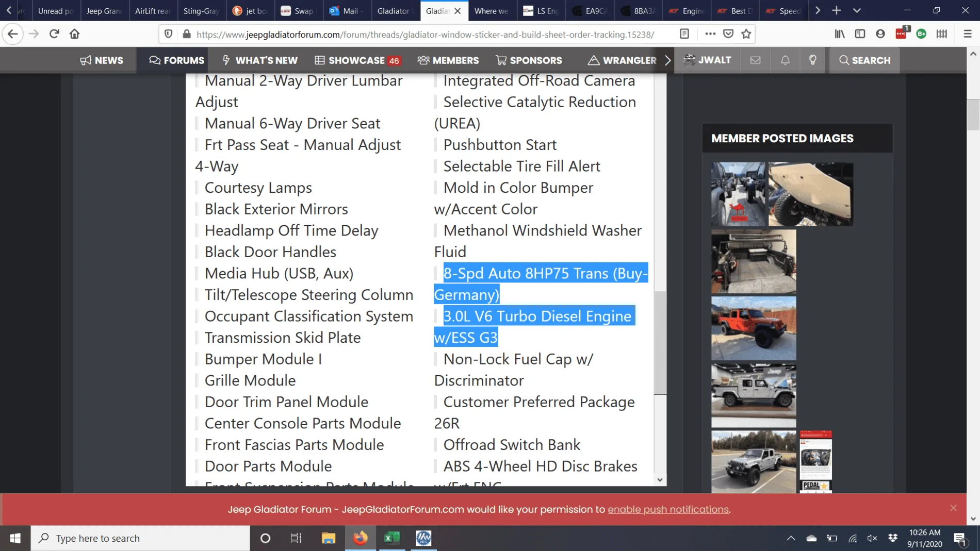The width and height of the screenshot is (980, 551).
Task: Expand more forum nav items
Action: pos(668,60)
